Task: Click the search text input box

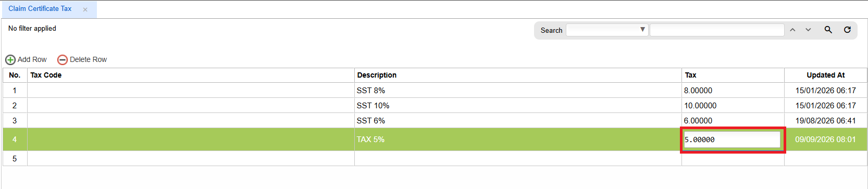Action: 717,30
